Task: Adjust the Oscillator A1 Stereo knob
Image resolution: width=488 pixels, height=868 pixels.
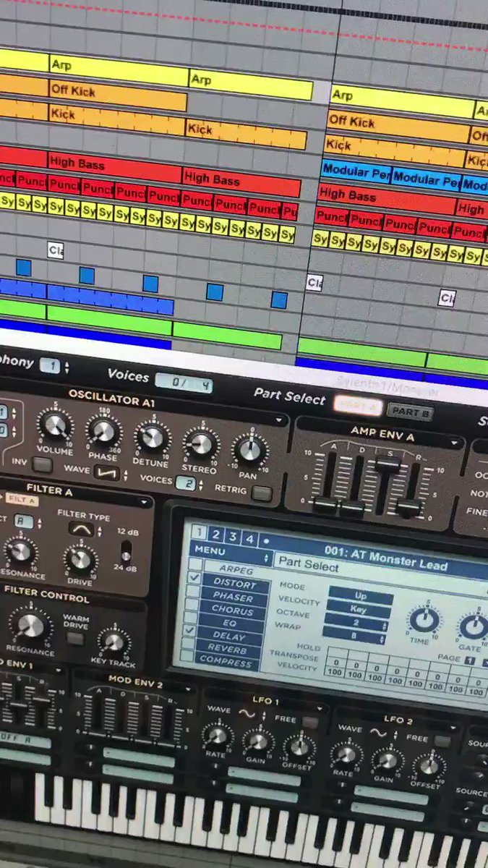Action: (x=200, y=443)
